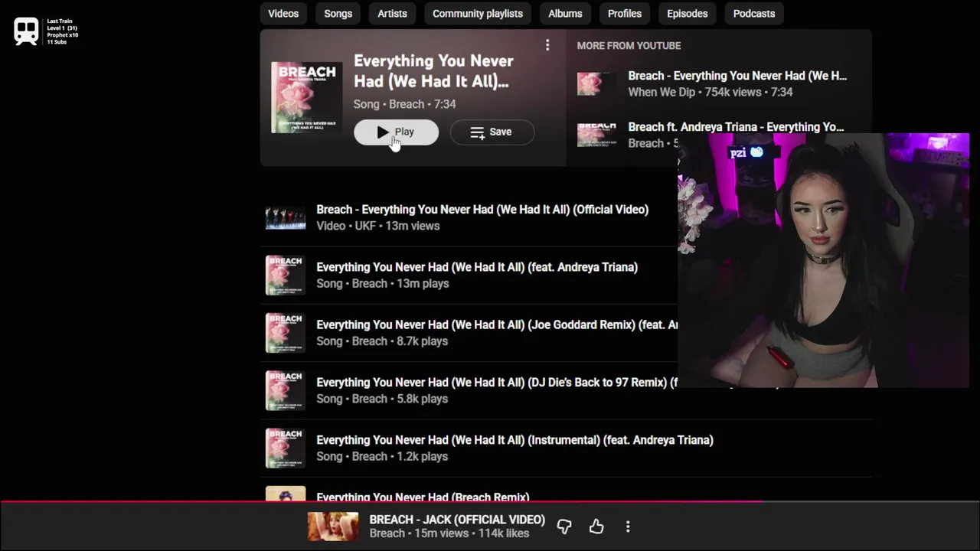The image size is (980, 551).
Task: Like the currently playing BREACH - JACK track
Action: (x=596, y=527)
